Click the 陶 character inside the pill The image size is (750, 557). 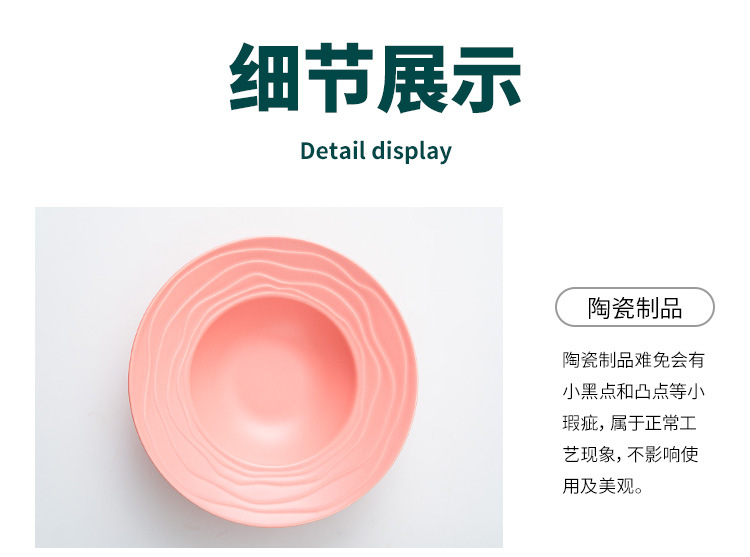pos(598,308)
